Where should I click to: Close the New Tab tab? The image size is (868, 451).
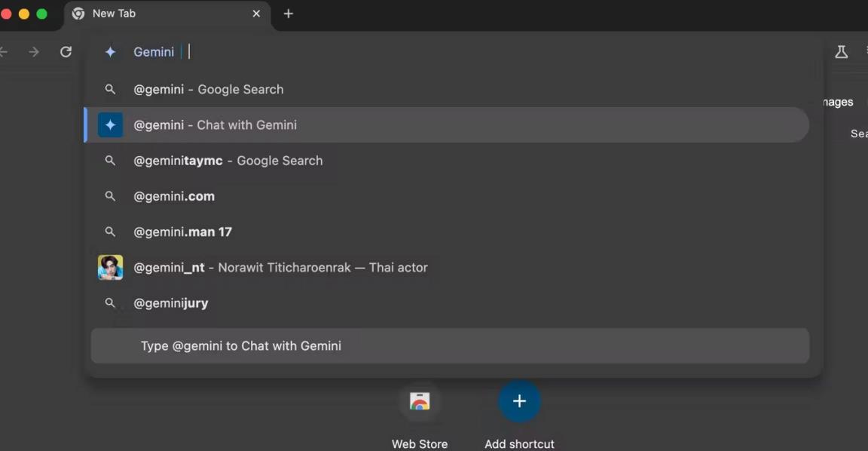coord(256,14)
